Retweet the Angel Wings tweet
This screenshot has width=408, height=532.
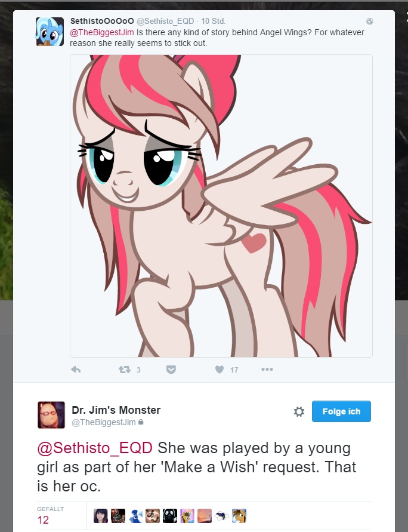[125, 370]
